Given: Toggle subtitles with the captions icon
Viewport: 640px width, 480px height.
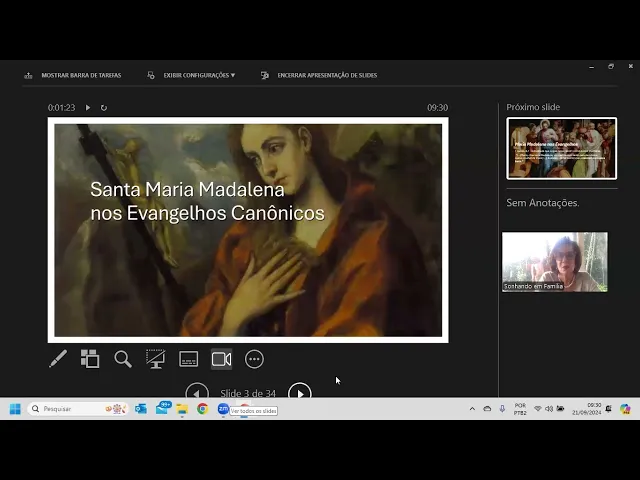Looking at the screenshot, I should (x=189, y=359).
